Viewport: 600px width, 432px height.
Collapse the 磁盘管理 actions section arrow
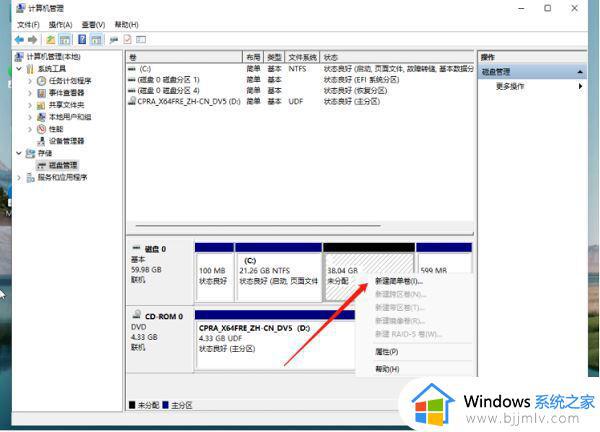[580, 72]
